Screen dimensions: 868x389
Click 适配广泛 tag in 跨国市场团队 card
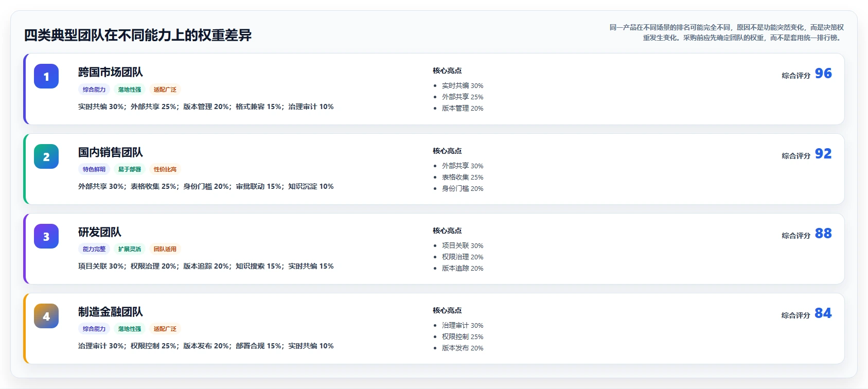tap(165, 90)
